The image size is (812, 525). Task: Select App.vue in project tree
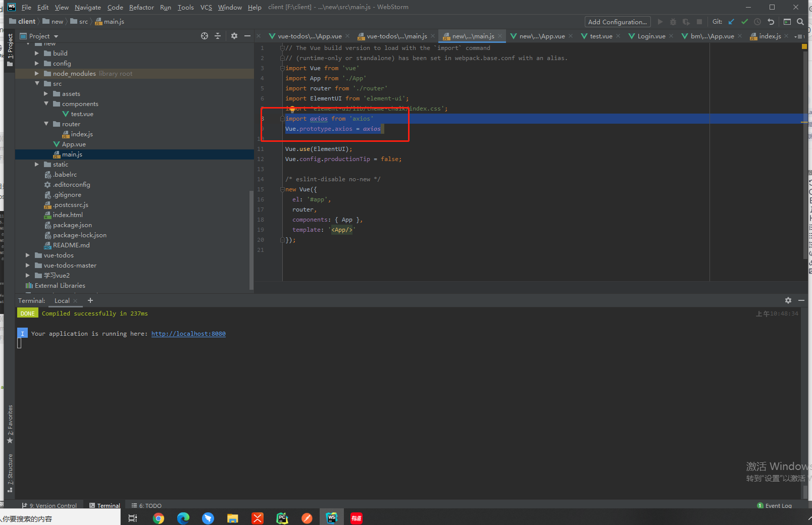click(x=74, y=144)
